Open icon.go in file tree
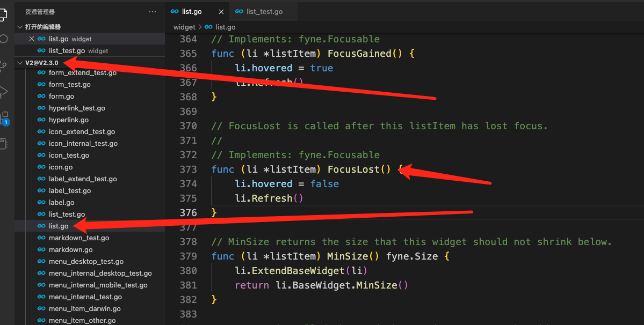 (x=61, y=167)
